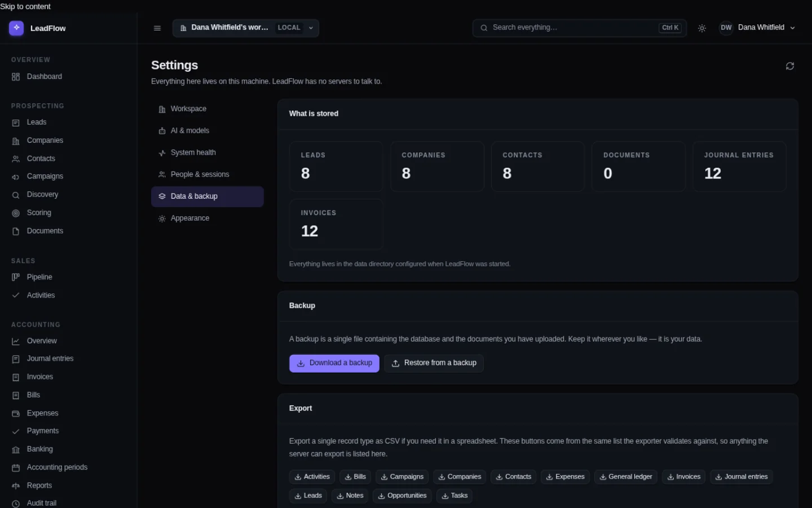Click the LeadFlow logo icon
Viewport: 812px width, 508px height.
[16, 28]
